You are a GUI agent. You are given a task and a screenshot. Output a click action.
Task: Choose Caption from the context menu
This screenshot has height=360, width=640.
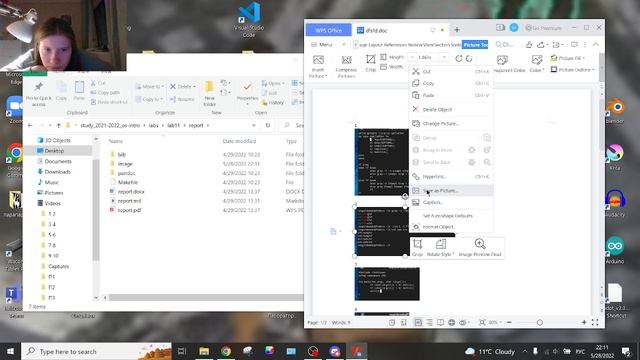(x=451, y=202)
